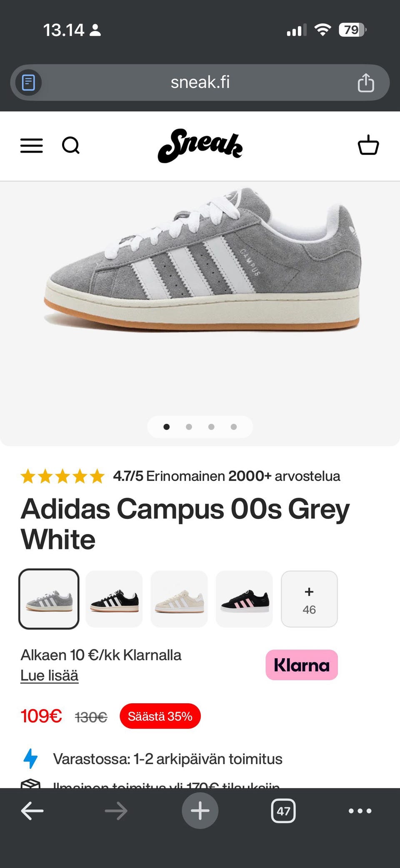400x868 pixels.
Task: Open reader mode icon in address bar
Action: 28,83
